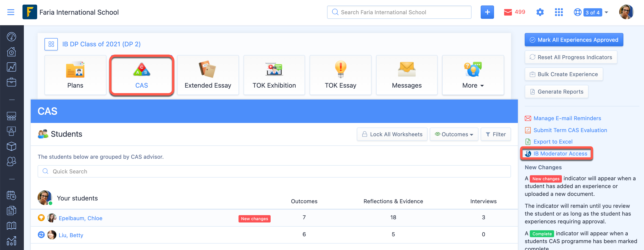Open the teacher presentation icon in sidebar
Image resolution: width=644 pixels, height=250 pixels.
[x=11, y=131]
